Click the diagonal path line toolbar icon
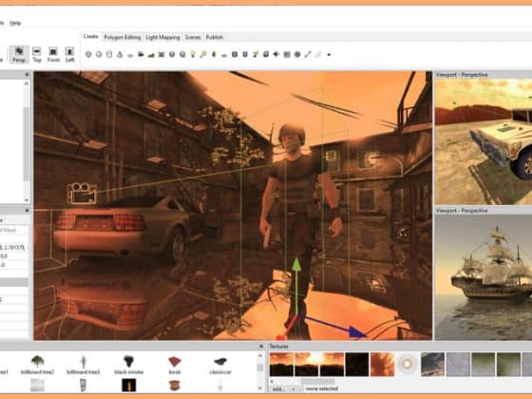The width and height of the screenshot is (532, 399). coord(308,54)
